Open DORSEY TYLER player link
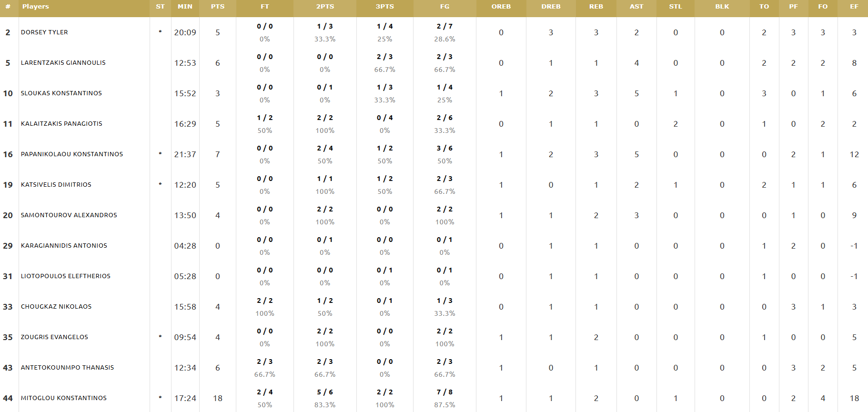This screenshot has height=412, width=868. click(x=44, y=32)
